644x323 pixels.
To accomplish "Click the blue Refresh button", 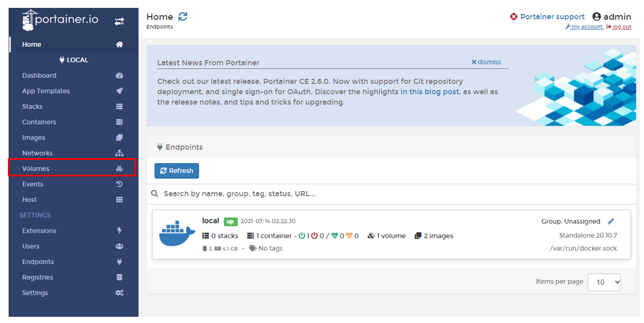I will click(177, 171).
